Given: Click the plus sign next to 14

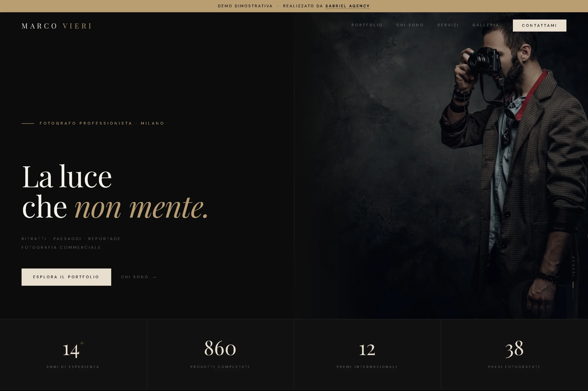Looking at the screenshot, I should [82, 343].
